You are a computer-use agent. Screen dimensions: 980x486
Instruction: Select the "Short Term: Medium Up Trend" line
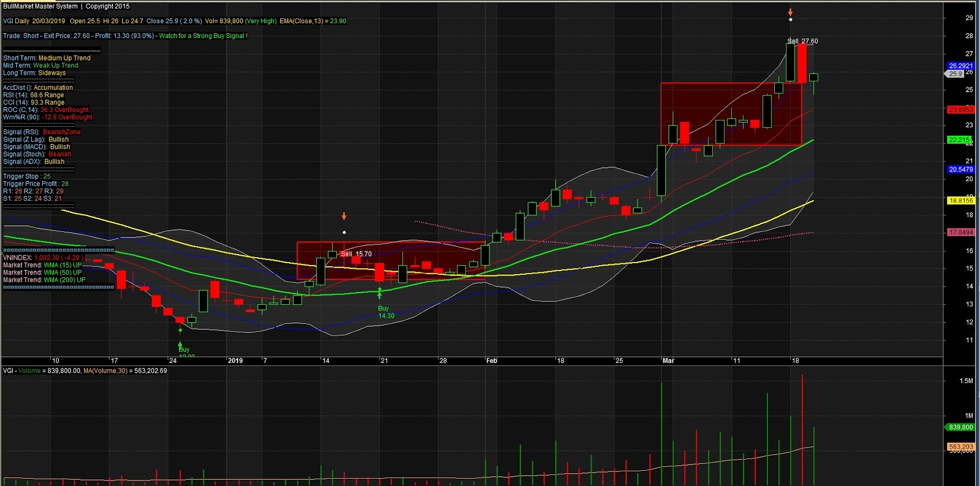[47, 58]
